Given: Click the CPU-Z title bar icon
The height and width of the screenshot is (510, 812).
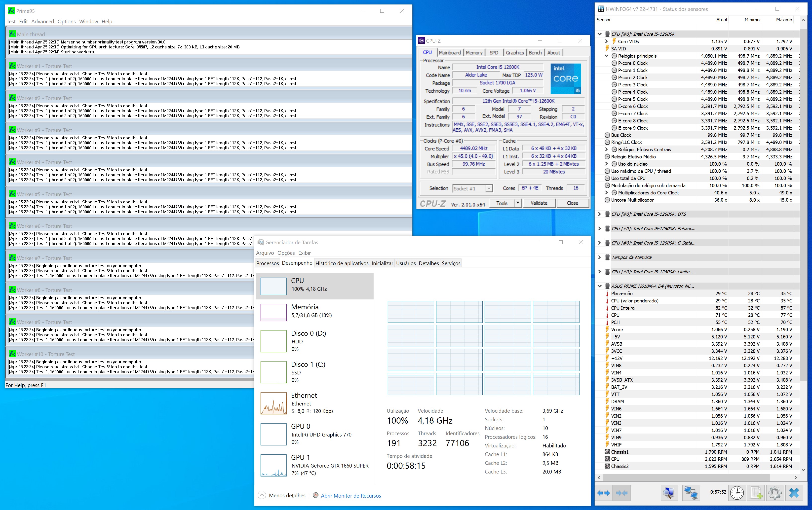Looking at the screenshot, I should [x=421, y=40].
